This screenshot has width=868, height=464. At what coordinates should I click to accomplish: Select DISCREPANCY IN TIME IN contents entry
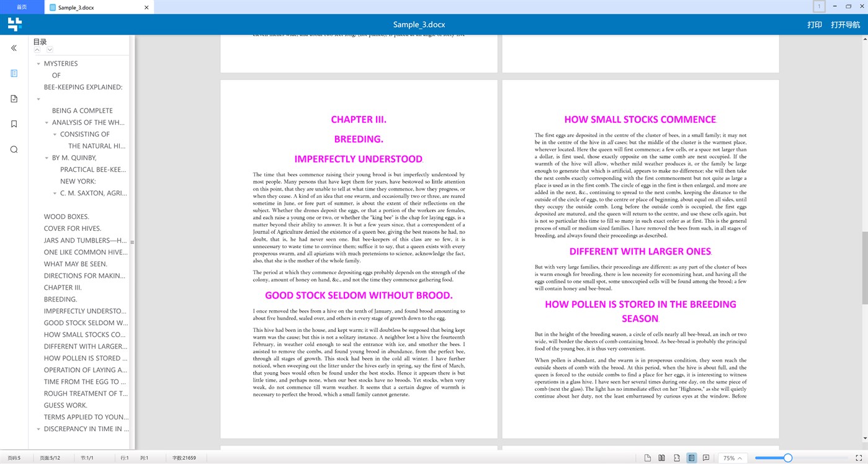pyautogui.click(x=86, y=429)
